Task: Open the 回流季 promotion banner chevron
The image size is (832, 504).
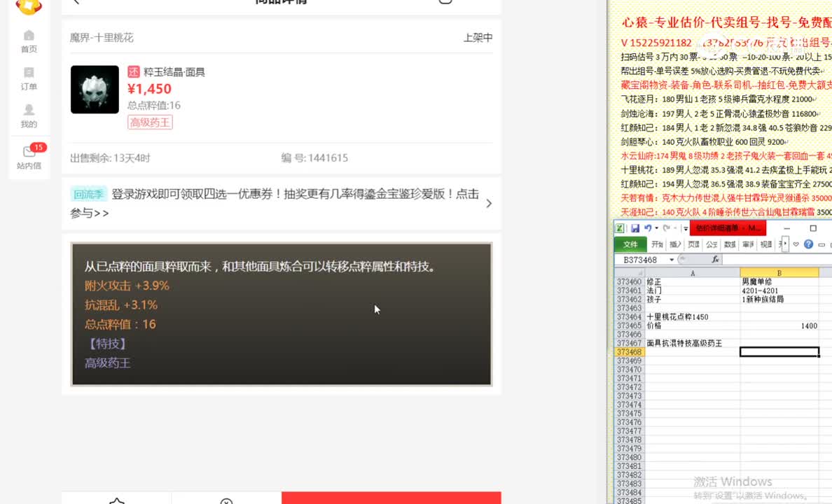Action: (489, 203)
